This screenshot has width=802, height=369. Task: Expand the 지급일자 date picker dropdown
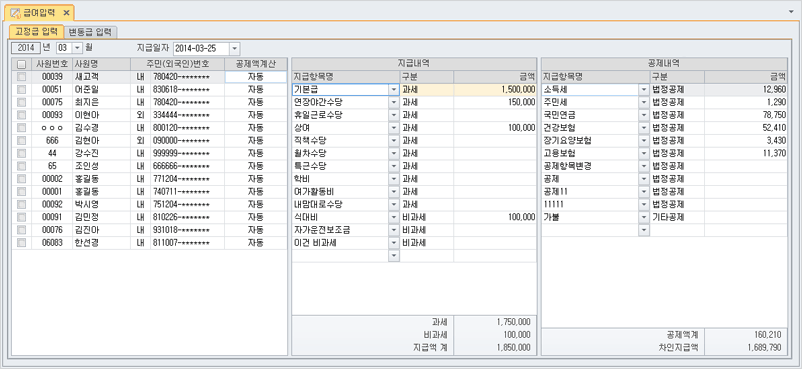pyautogui.click(x=234, y=49)
